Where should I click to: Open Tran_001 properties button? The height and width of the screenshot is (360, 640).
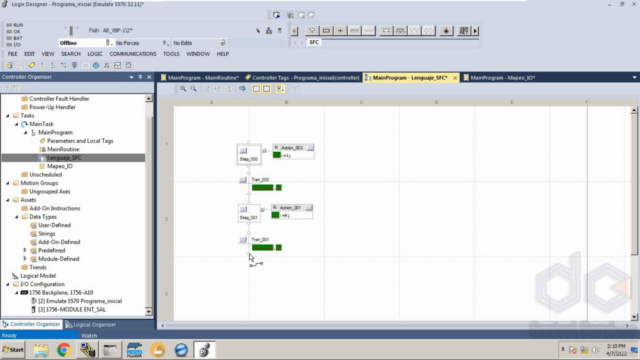tap(243, 240)
